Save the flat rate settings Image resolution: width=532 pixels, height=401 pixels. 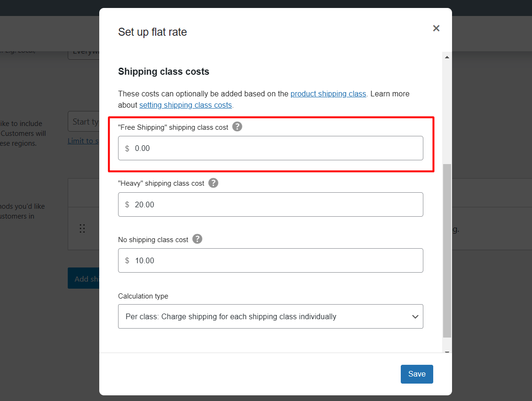click(417, 374)
